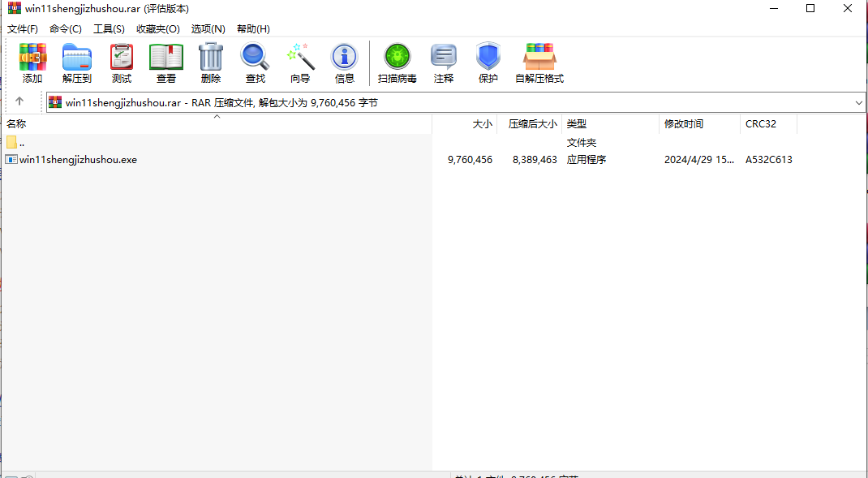The width and height of the screenshot is (868, 478).
Task: Sort by the CRC32 column header
Action: click(x=769, y=124)
